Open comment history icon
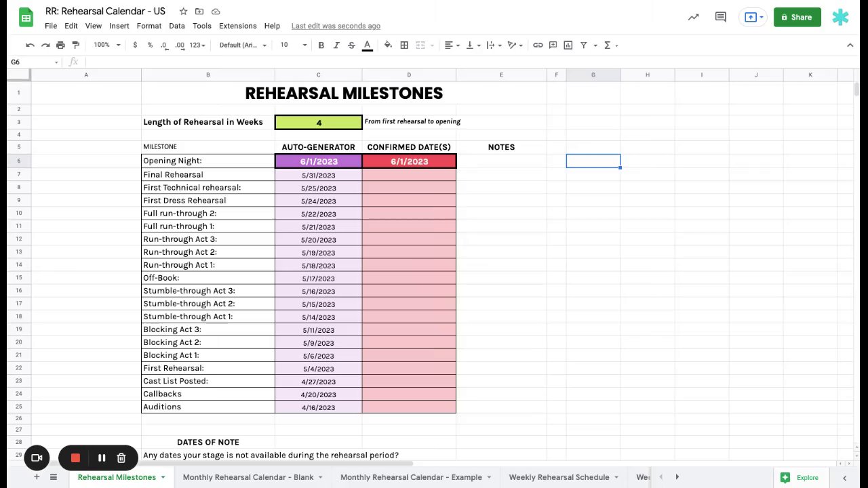 point(721,17)
